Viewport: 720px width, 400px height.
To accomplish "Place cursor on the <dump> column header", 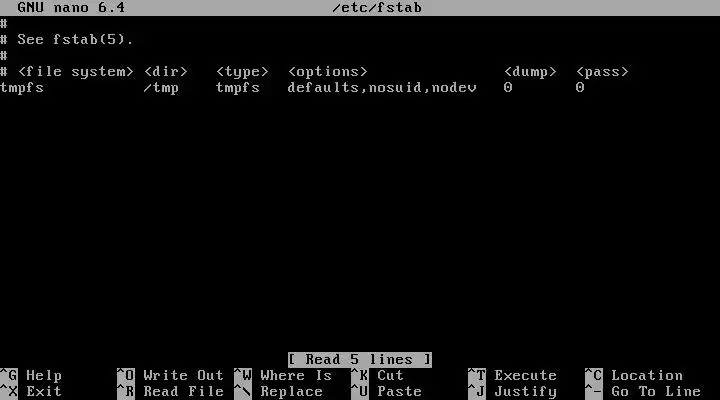I will point(530,72).
